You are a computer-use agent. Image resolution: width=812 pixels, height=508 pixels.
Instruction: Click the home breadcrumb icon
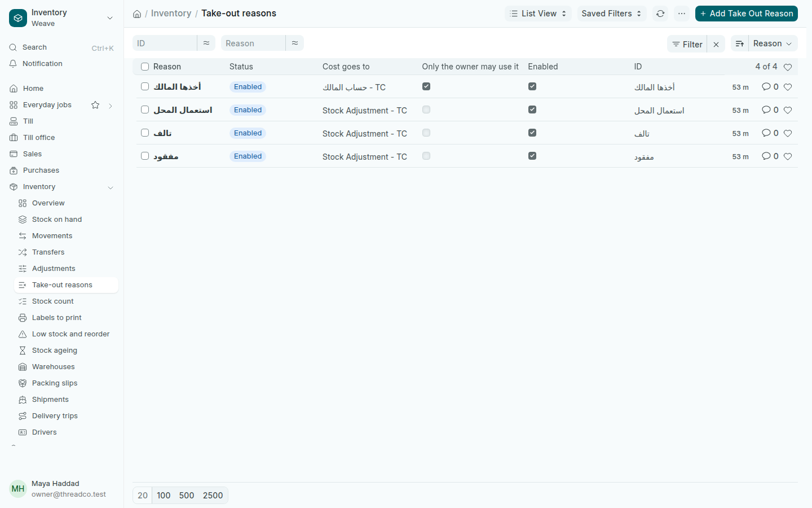[x=137, y=14]
